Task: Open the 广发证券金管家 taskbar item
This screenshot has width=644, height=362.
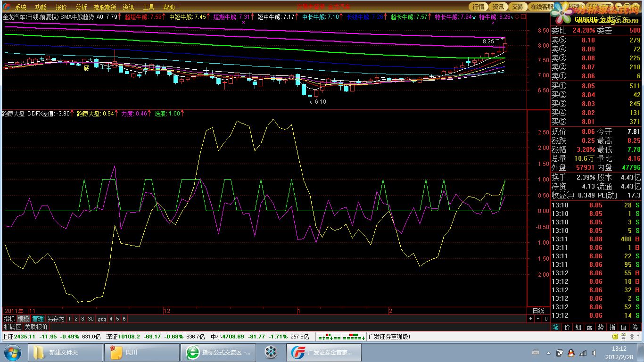Action: [323, 352]
